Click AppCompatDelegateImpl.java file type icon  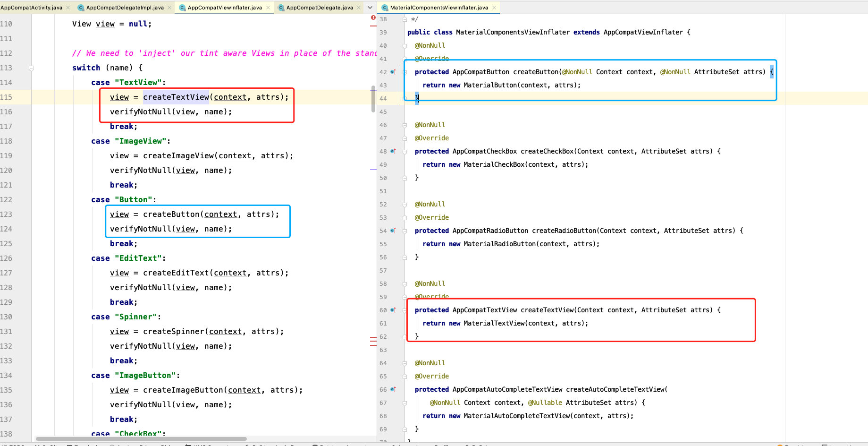81,8
